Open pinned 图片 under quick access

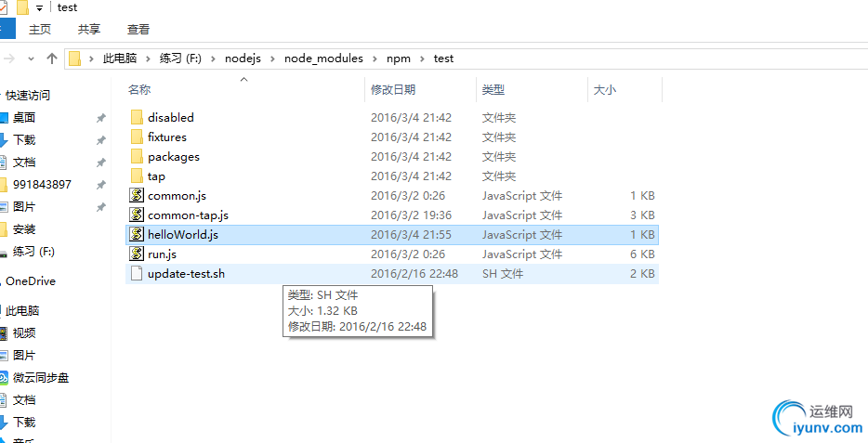pyautogui.click(x=24, y=207)
